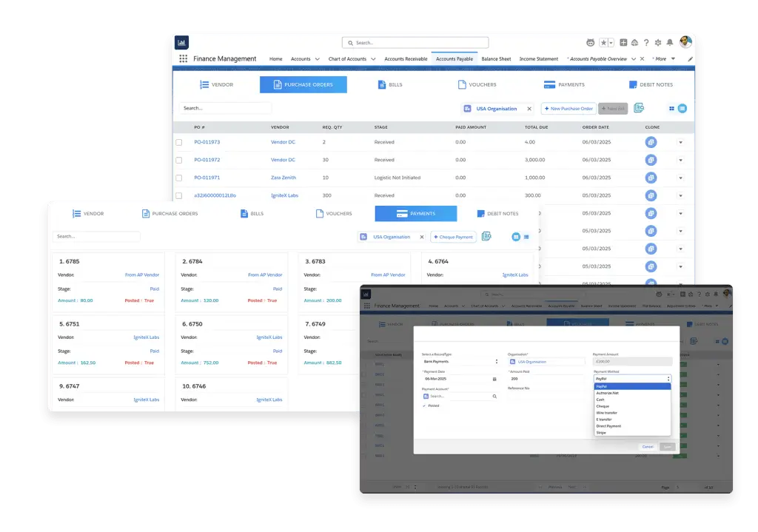Click the Search box in Payments window
758x532 pixels.
point(96,236)
